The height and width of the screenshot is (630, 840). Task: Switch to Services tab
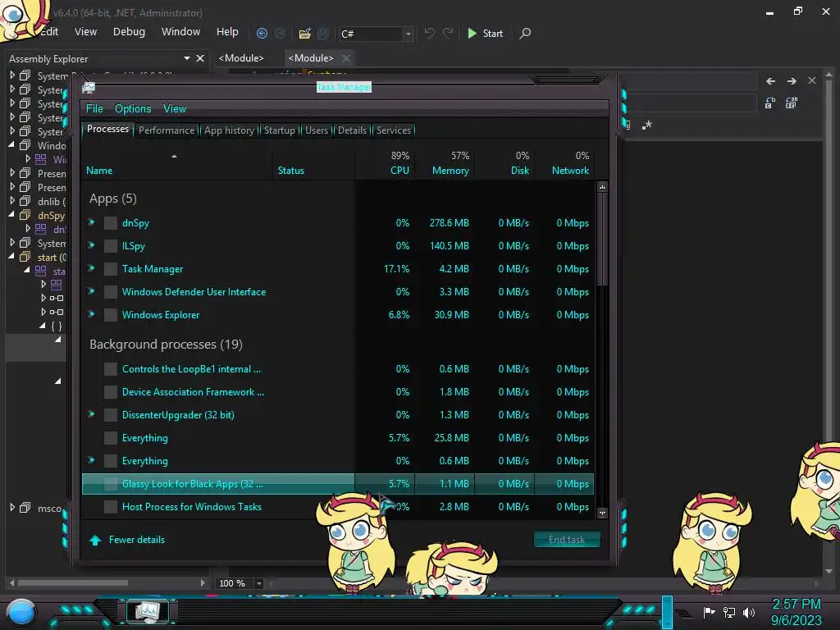click(x=394, y=130)
